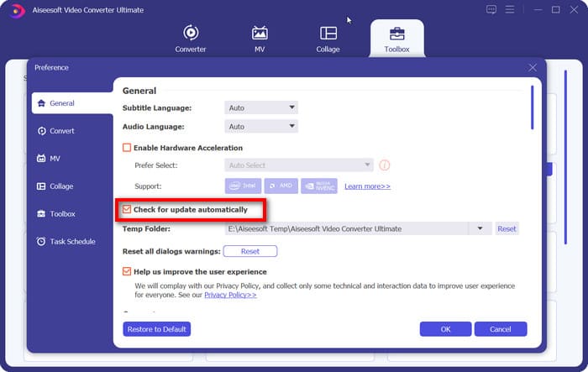The image size is (588, 372).
Task: Click the Temp Folder path field
Action: (x=346, y=228)
